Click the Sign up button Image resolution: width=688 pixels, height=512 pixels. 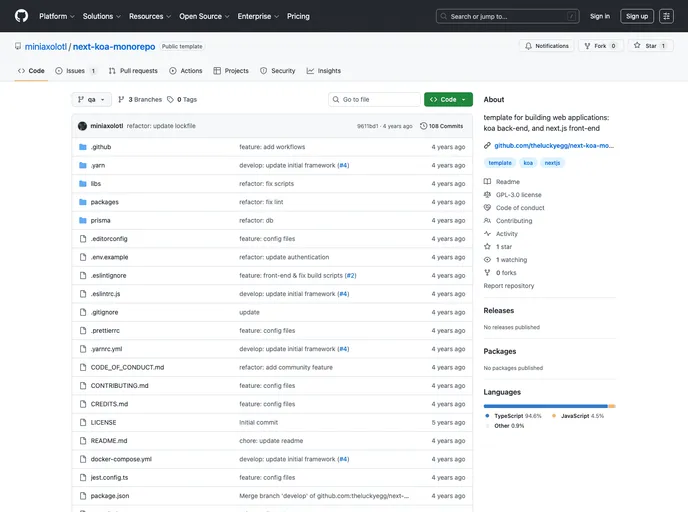pyautogui.click(x=636, y=16)
